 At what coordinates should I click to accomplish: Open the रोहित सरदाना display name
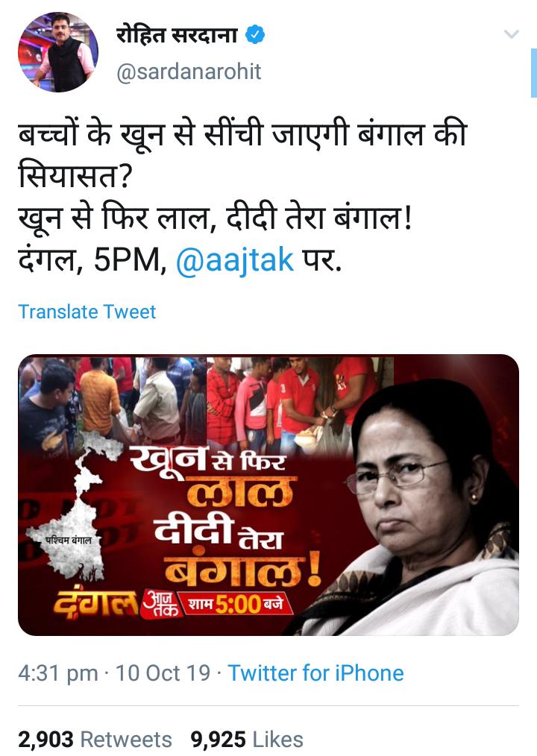click(177, 35)
